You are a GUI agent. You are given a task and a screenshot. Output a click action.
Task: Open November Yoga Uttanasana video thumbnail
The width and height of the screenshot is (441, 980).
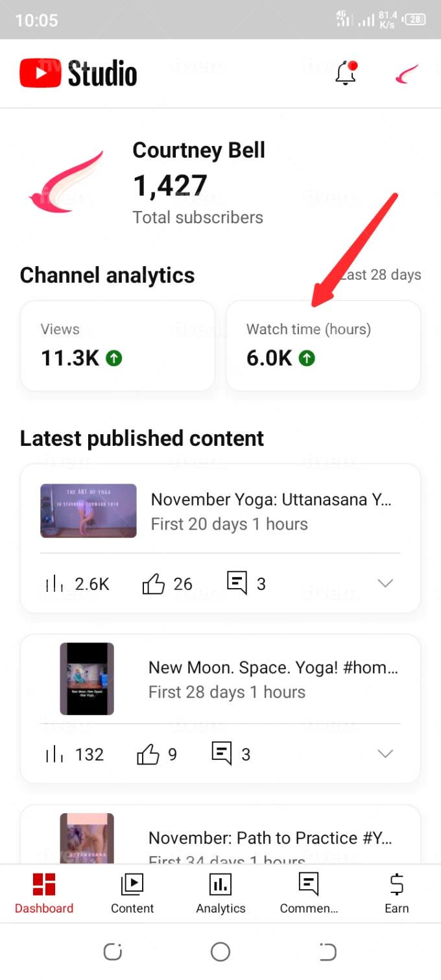tap(88, 511)
